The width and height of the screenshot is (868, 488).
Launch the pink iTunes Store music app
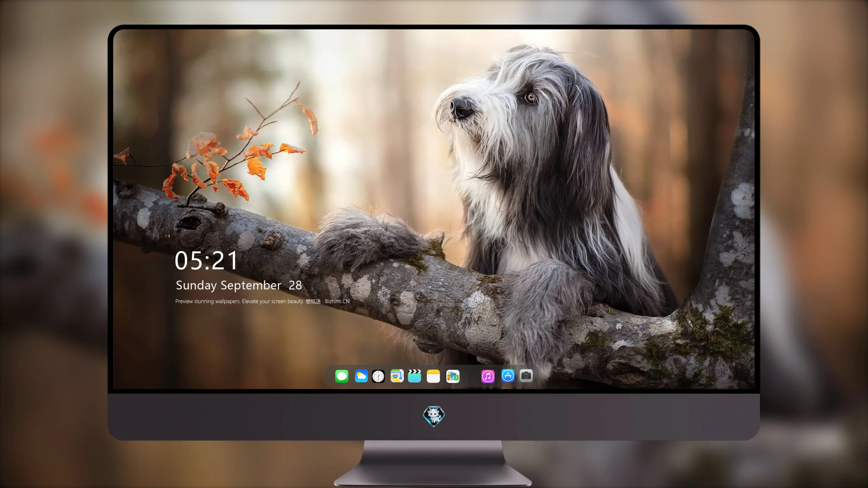[488, 376]
